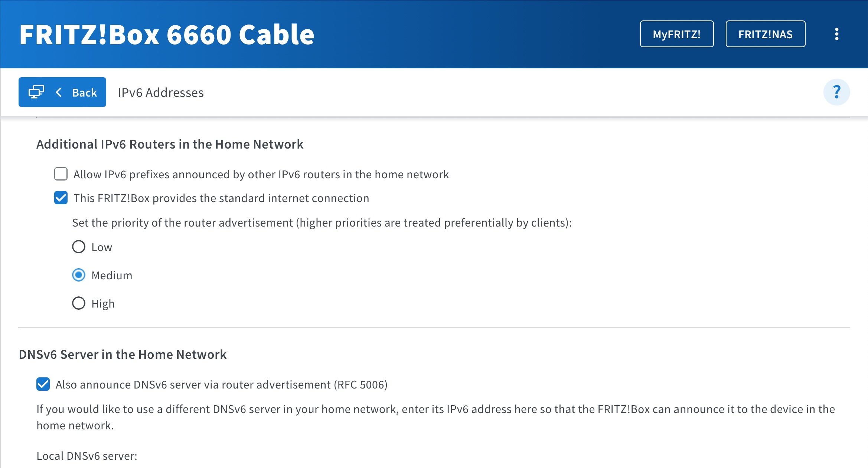Open the help question mark
The image size is (868, 468).
pyautogui.click(x=836, y=92)
